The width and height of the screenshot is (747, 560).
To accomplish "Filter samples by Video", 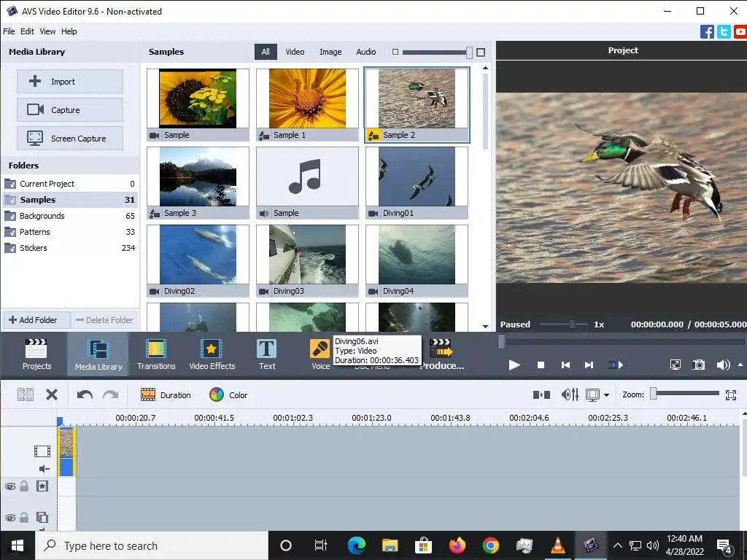I will coord(295,52).
